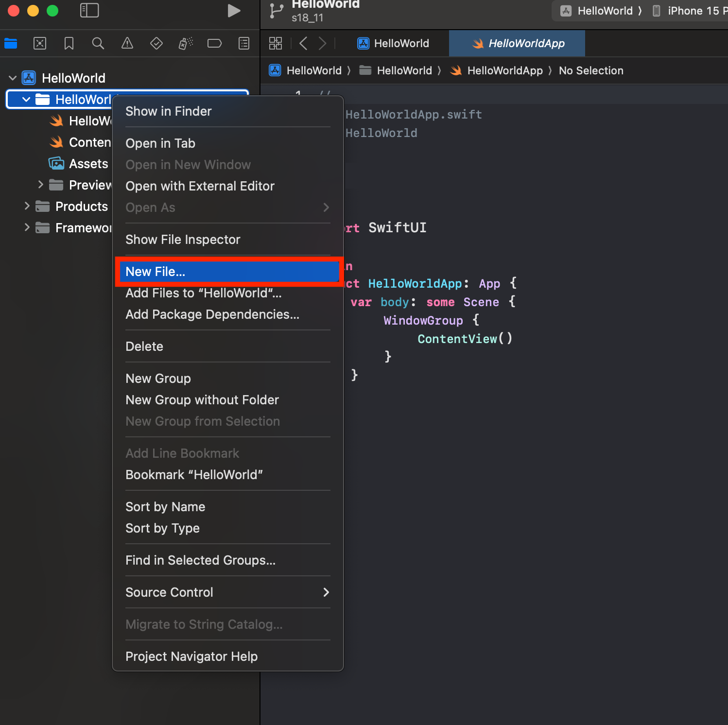Open the Debug navigator icon
This screenshot has height=725, width=728.
[x=186, y=44]
